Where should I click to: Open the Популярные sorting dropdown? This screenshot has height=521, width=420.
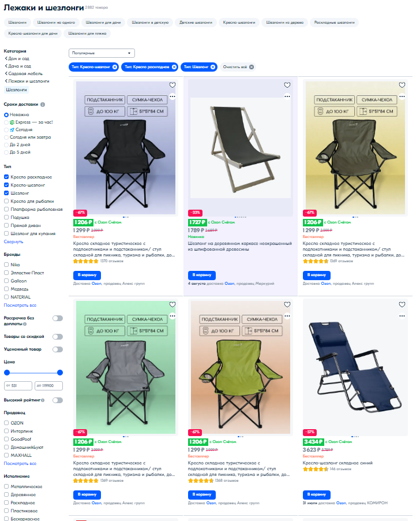[102, 53]
